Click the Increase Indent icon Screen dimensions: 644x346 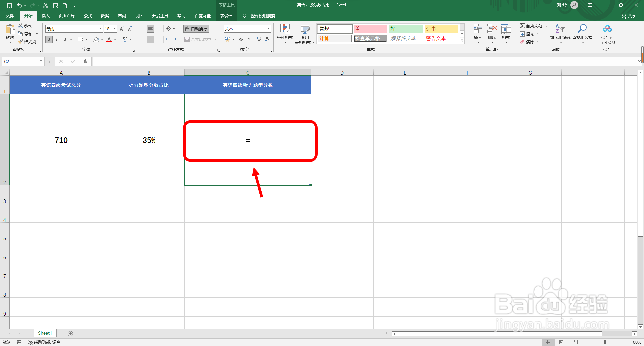177,39
